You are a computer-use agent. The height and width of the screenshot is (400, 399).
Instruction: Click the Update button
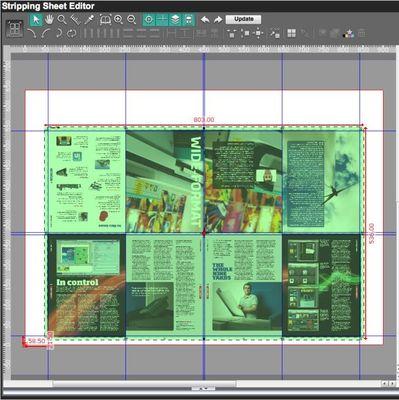[243, 19]
